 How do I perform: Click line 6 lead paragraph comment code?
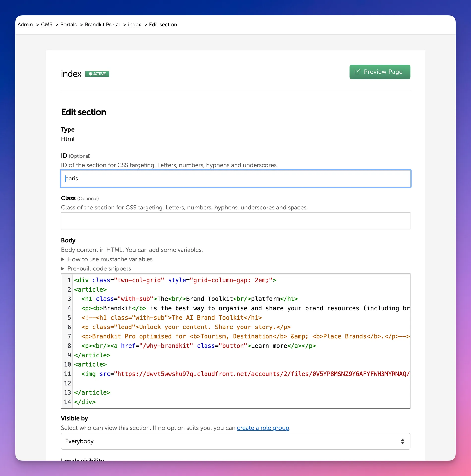[186, 327]
